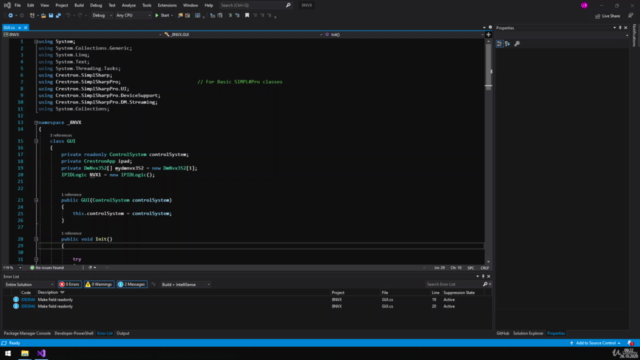Open the Analyze menu
Screen dimensions: 640x360
(x=129, y=5)
